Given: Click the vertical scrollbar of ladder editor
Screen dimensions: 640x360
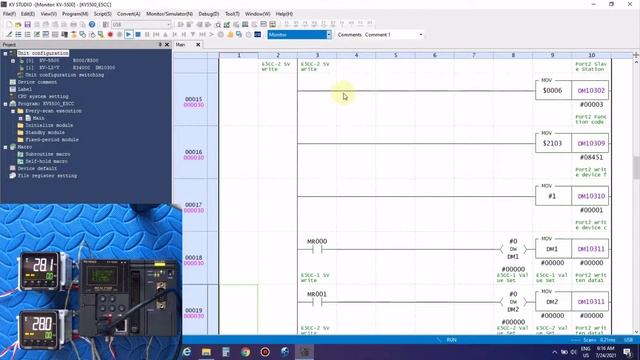Looking at the screenshot, I should coord(636,167).
